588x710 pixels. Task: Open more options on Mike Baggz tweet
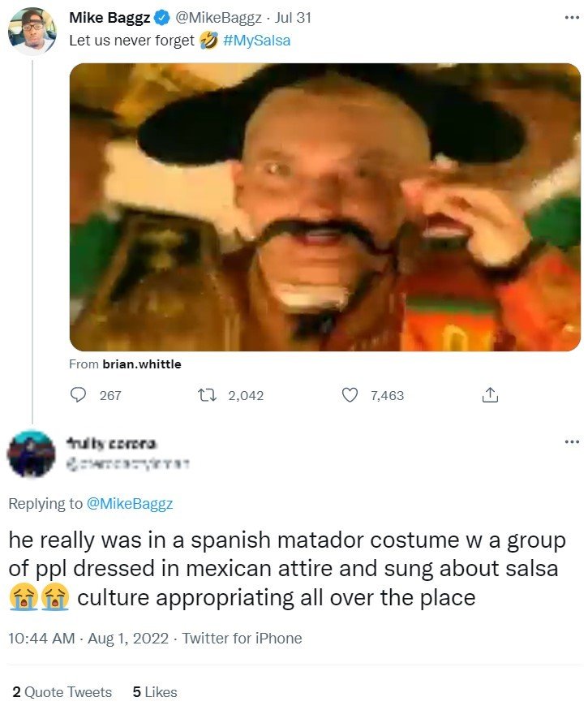pyautogui.click(x=572, y=18)
